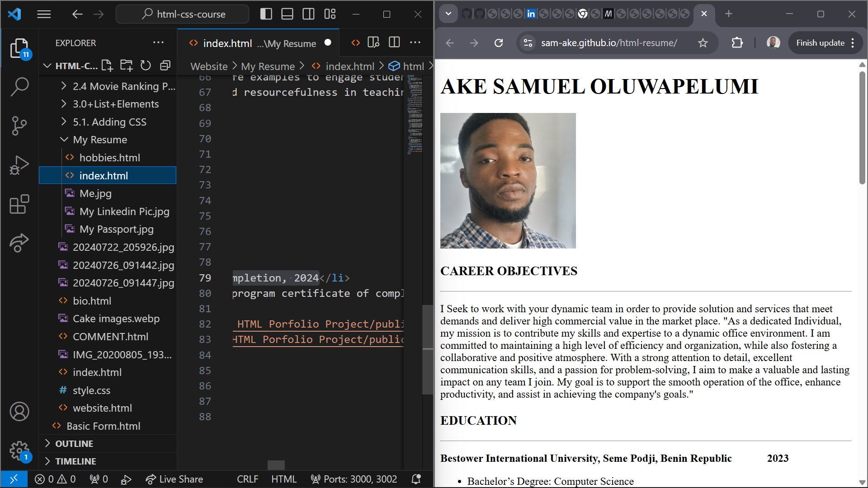Toggle the bottom panel visibility
Image resolution: width=868 pixels, height=488 pixels.
point(288,14)
